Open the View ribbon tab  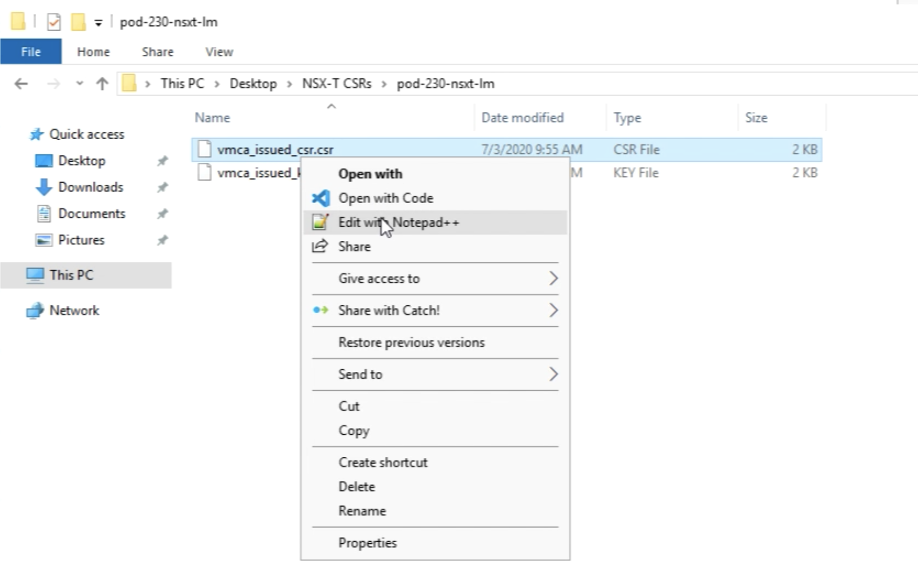coord(219,52)
